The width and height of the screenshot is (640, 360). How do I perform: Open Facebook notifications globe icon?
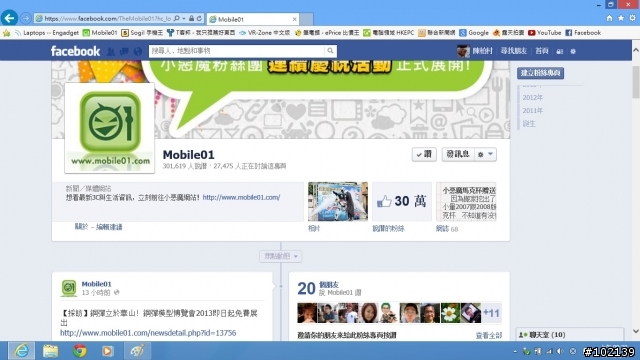138,51
